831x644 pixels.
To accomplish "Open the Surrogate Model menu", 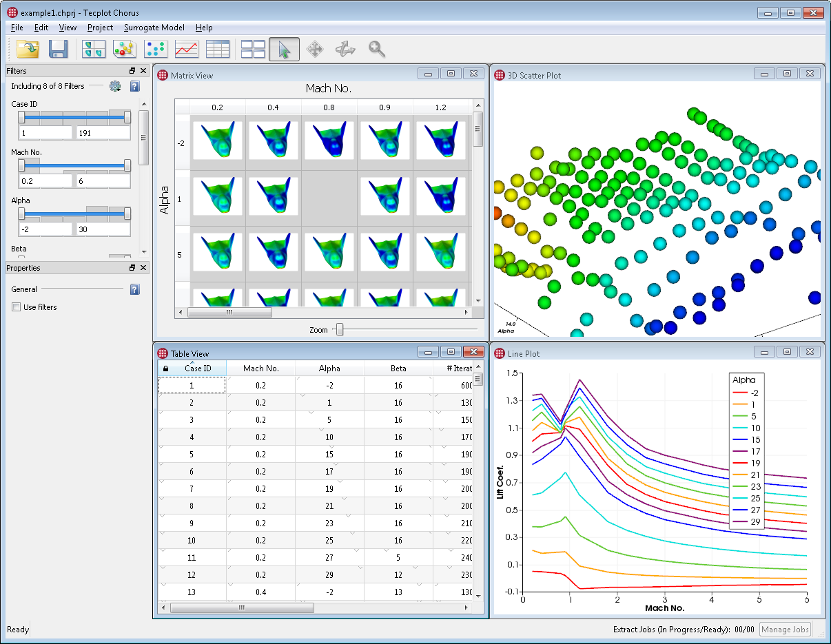I will click(154, 28).
